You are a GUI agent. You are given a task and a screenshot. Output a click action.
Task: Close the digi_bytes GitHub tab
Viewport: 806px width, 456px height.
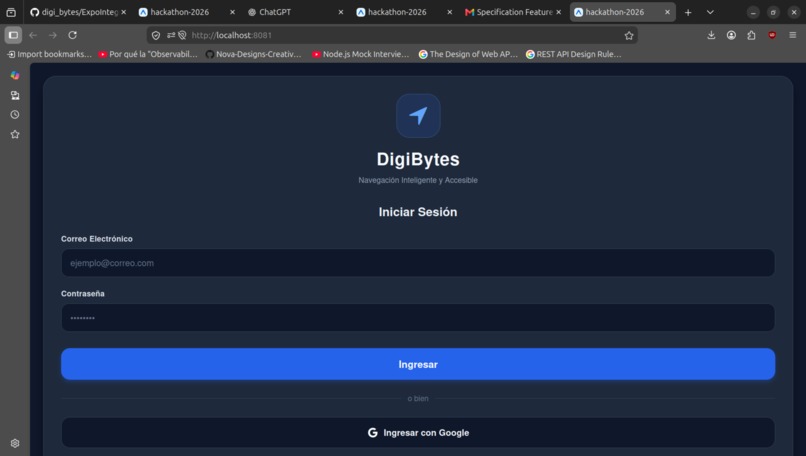click(123, 12)
